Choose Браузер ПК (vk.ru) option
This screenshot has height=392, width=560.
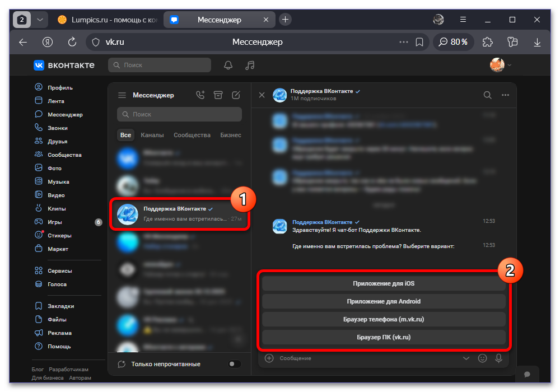click(384, 337)
